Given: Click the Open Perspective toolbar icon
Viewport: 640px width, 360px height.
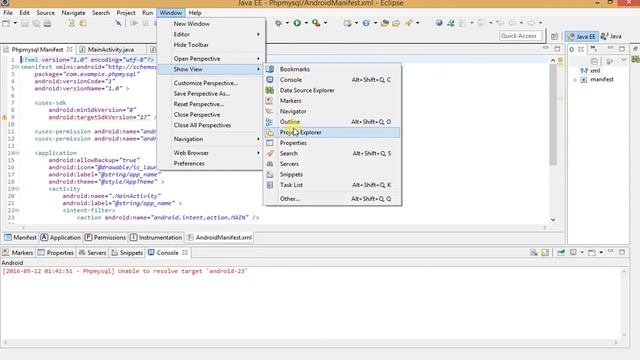Looking at the screenshot, I should tap(554, 36).
